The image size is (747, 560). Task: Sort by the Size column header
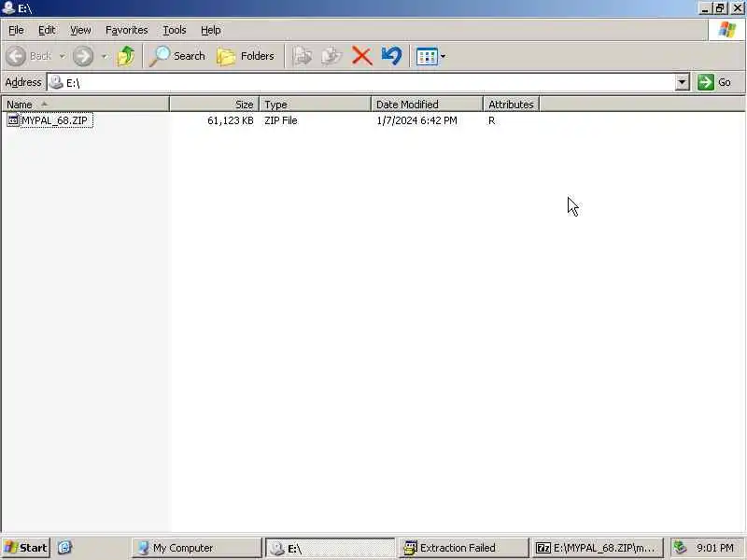pos(215,105)
